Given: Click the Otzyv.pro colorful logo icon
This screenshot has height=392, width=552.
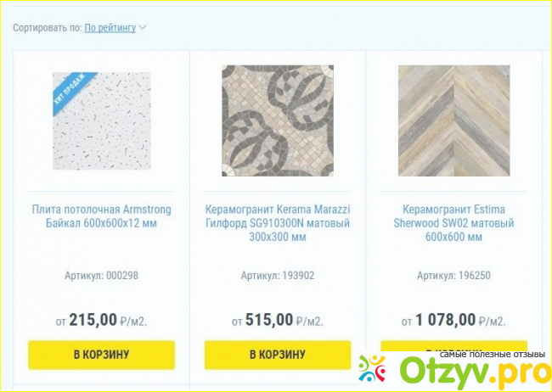Looking at the screenshot, I should [x=372, y=368].
